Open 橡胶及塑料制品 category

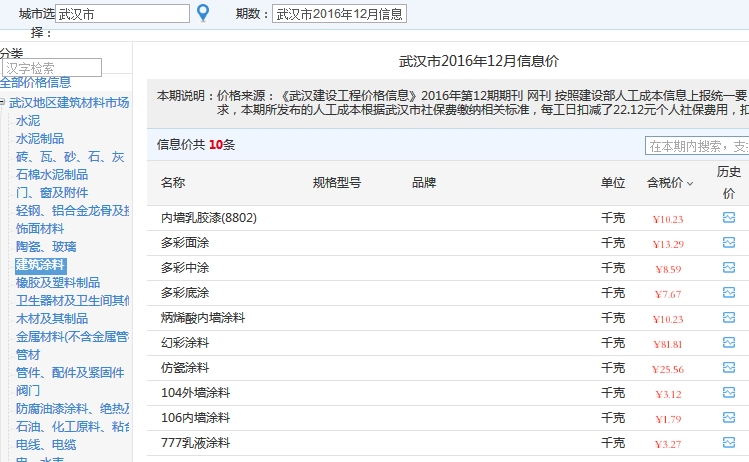pyautogui.click(x=58, y=283)
